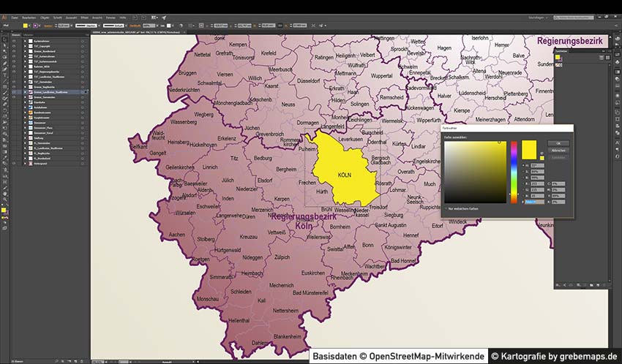Click the vertical hue spectrum slider
The width and height of the screenshot is (622, 364).
click(514, 172)
